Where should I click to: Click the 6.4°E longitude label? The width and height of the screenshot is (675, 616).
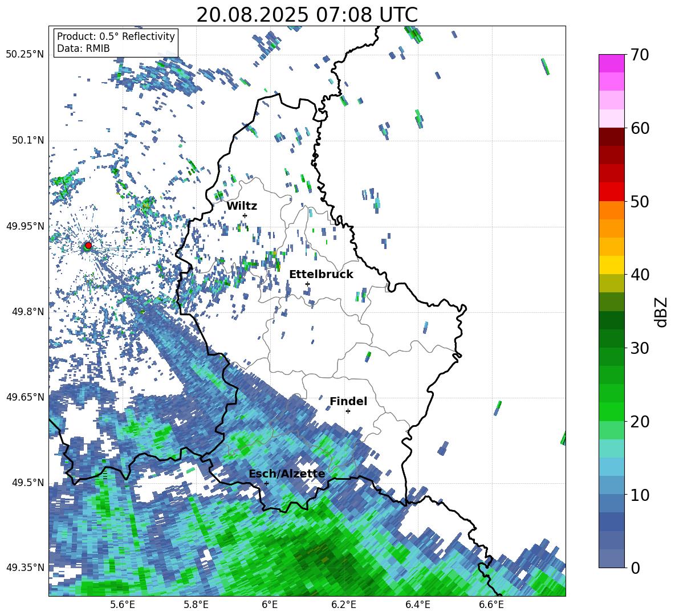click(x=417, y=605)
